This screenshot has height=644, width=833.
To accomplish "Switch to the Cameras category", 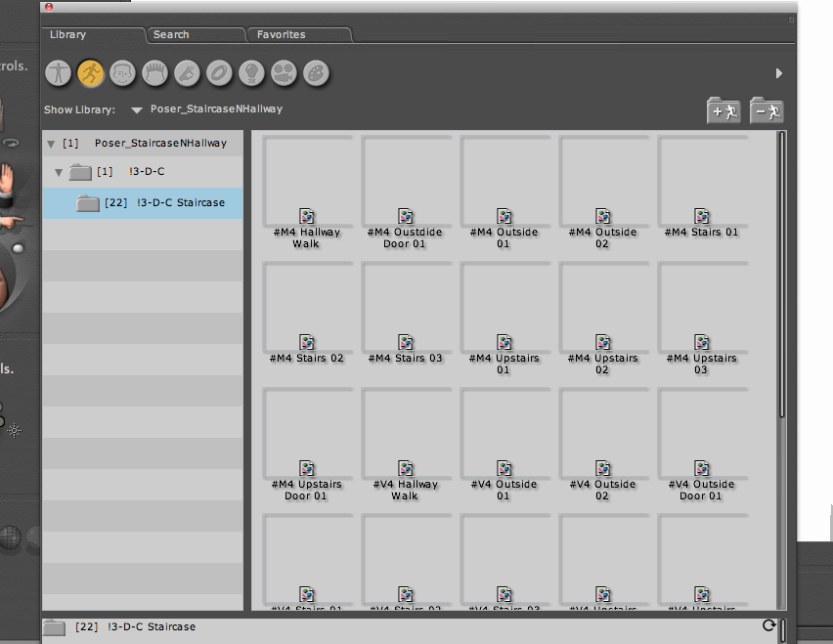I will (x=284, y=72).
